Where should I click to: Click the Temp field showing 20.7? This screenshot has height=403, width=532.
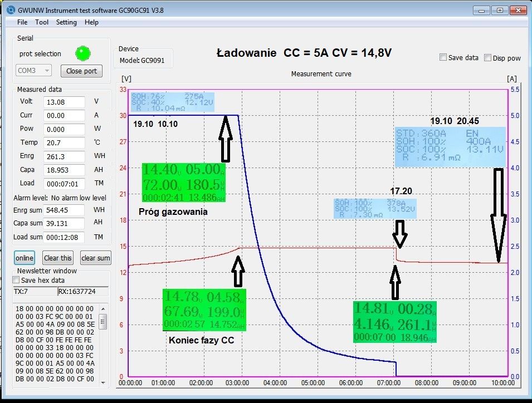pyautogui.click(x=64, y=142)
